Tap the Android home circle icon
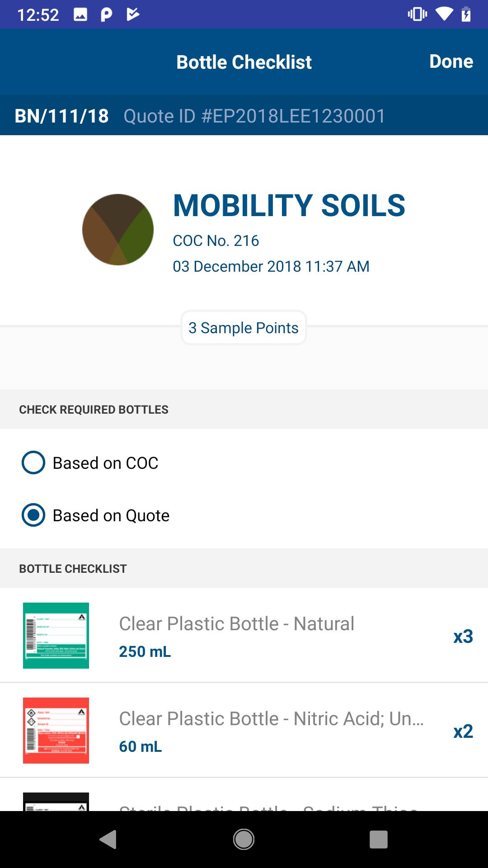 pos(244,840)
